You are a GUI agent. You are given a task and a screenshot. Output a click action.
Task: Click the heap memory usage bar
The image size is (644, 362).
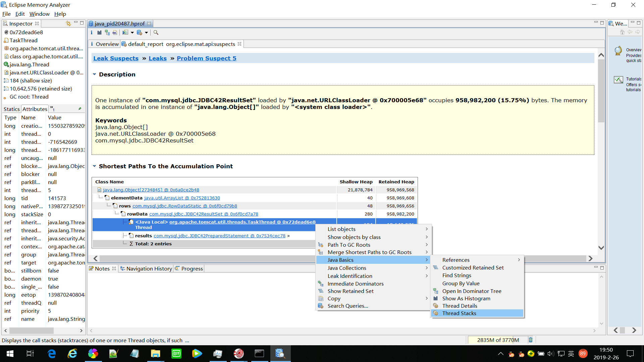(498, 340)
